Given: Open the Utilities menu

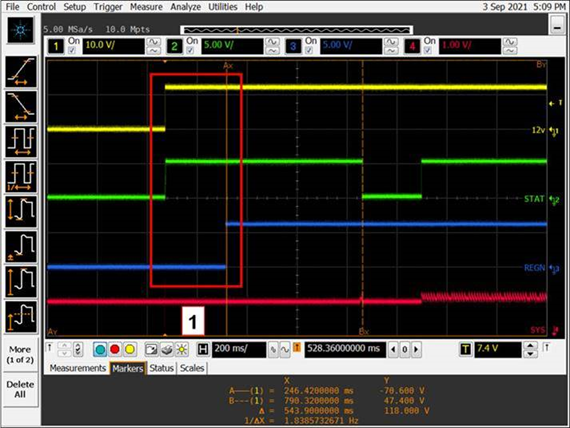Looking at the screenshot, I should (222, 7).
